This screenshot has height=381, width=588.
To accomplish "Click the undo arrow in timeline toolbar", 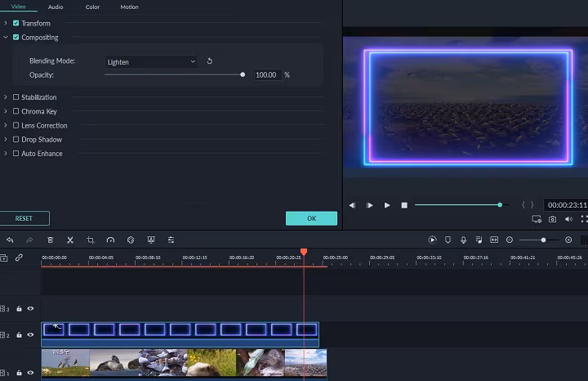I will [10, 240].
